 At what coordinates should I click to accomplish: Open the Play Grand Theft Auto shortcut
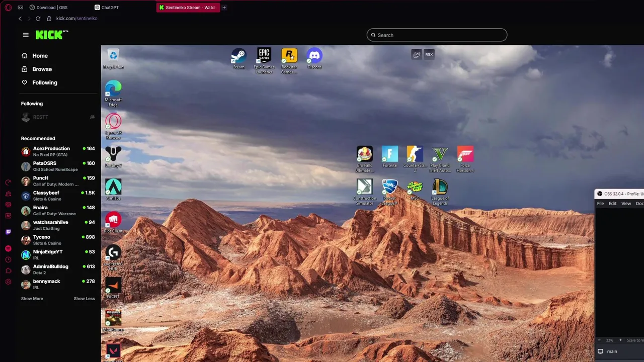440,159
